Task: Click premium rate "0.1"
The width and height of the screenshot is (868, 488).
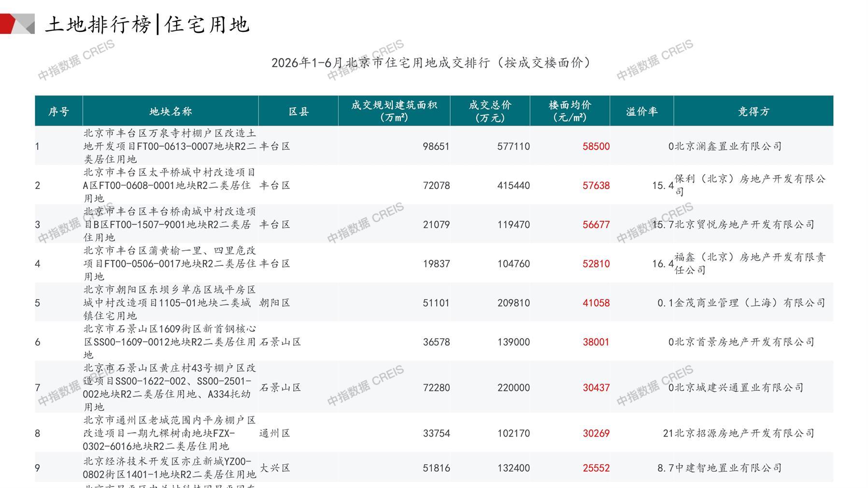Action: coord(666,303)
